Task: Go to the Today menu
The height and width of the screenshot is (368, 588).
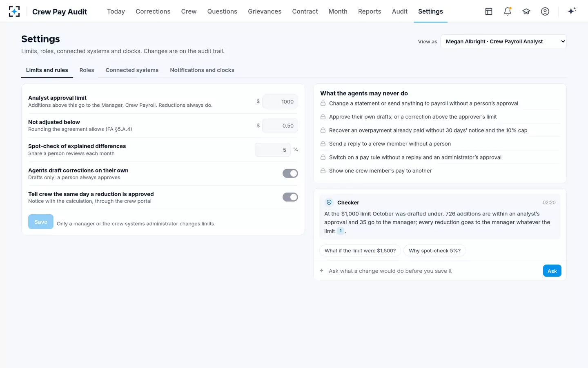Action: (116, 11)
